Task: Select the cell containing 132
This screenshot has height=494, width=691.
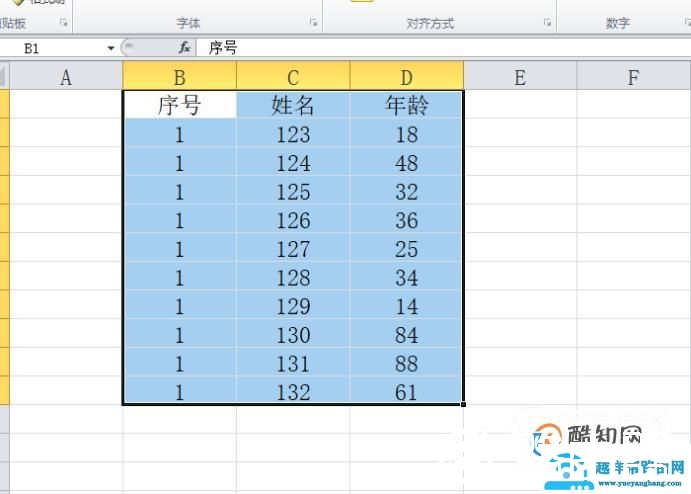Action: click(x=293, y=390)
